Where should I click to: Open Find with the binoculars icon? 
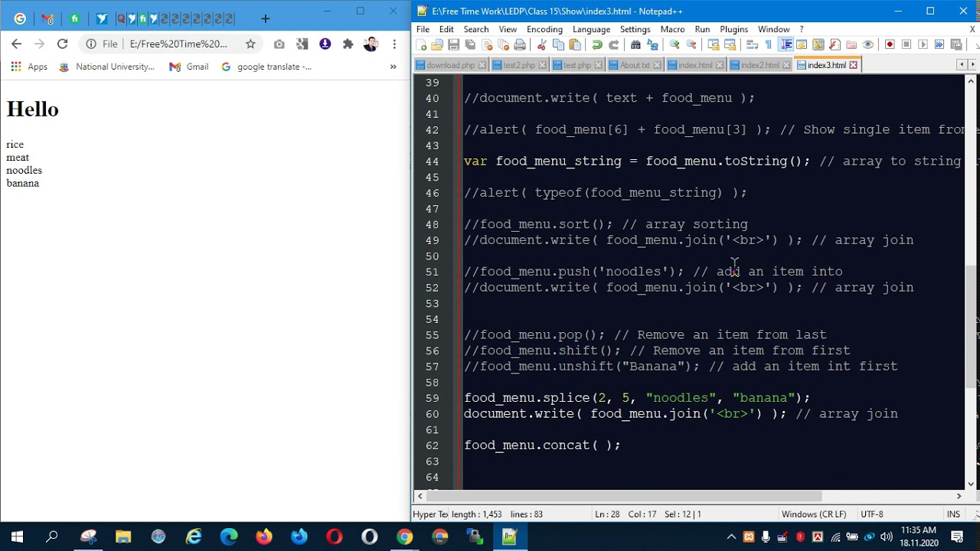(x=635, y=44)
